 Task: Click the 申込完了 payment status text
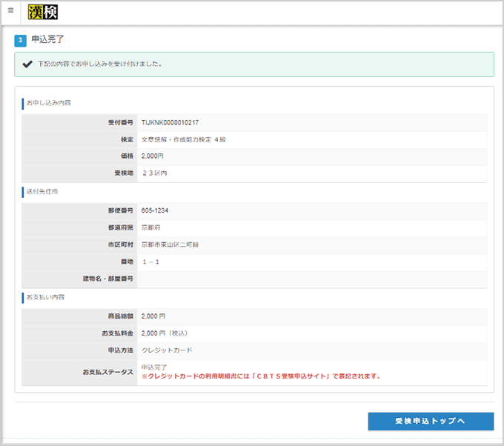pos(154,367)
